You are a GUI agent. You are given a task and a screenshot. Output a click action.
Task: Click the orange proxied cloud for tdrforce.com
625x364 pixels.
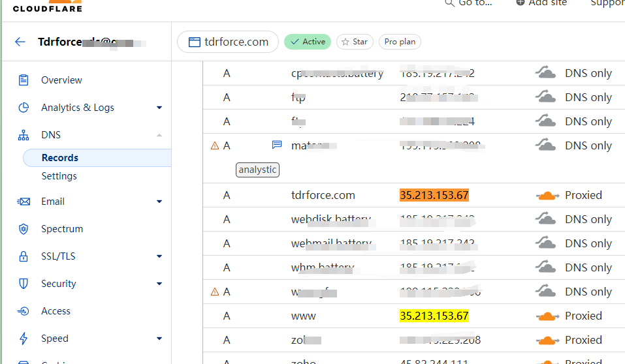coord(547,195)
